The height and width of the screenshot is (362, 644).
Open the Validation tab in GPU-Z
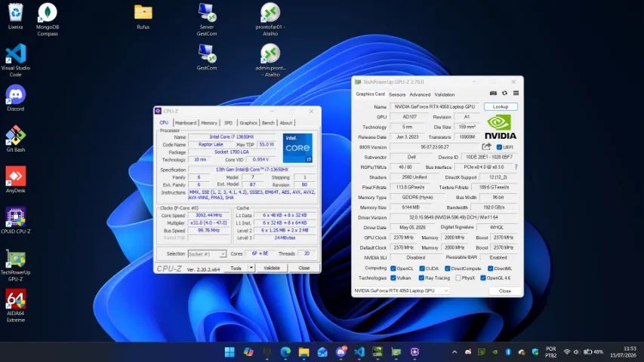445,94
